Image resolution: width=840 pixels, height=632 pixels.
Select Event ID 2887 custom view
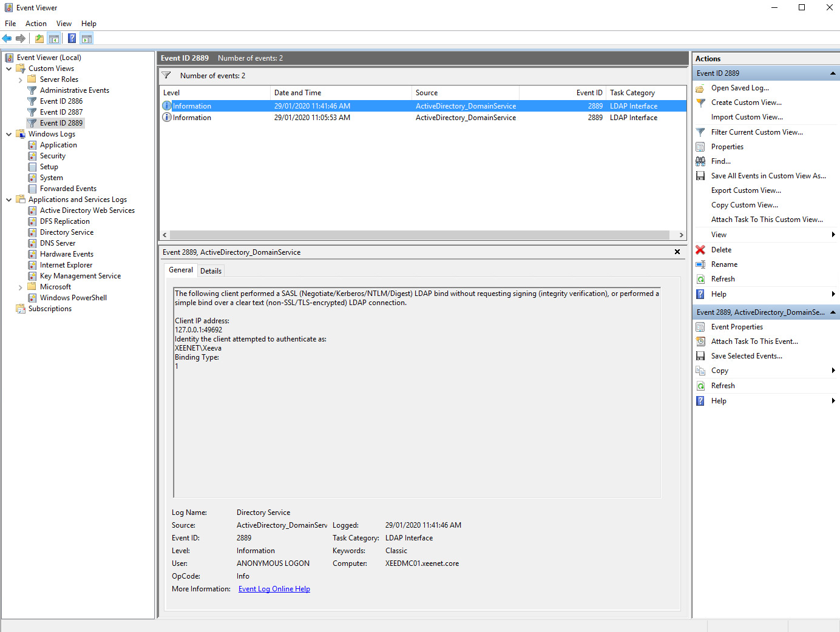pos(61,112)
